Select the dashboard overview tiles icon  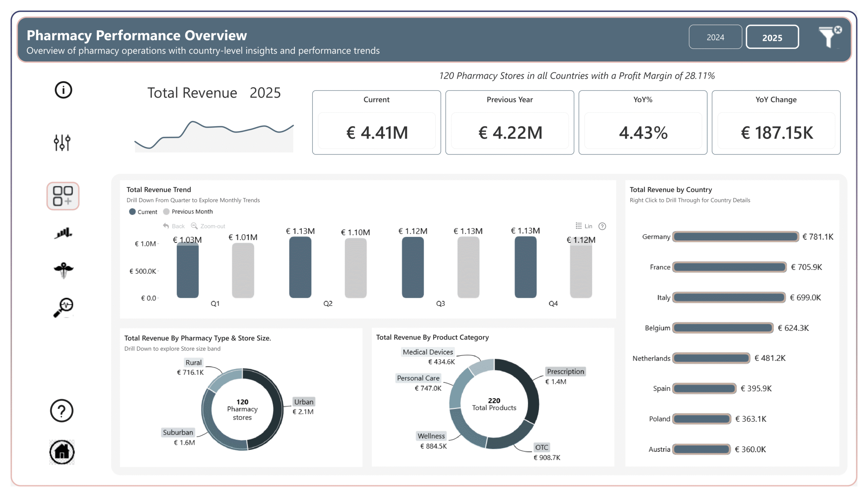tap(63, 196)
